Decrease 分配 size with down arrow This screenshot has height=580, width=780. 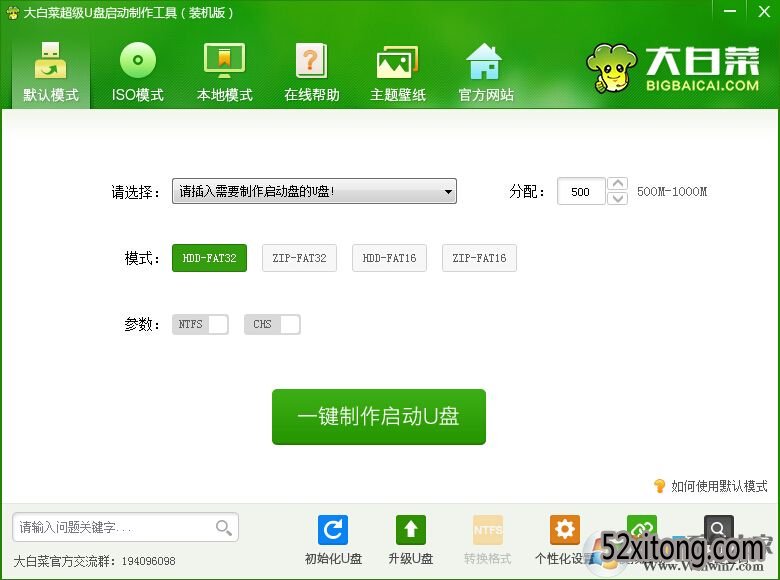(617, 198)
